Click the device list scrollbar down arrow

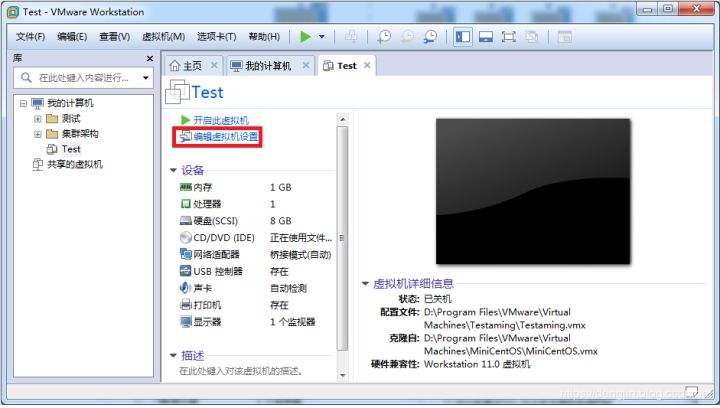tap(343, 375)
